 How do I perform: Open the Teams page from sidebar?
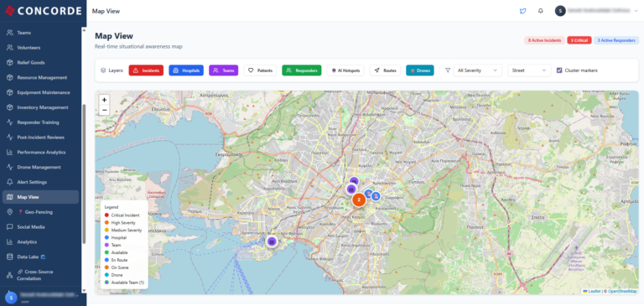click(40, 33)
